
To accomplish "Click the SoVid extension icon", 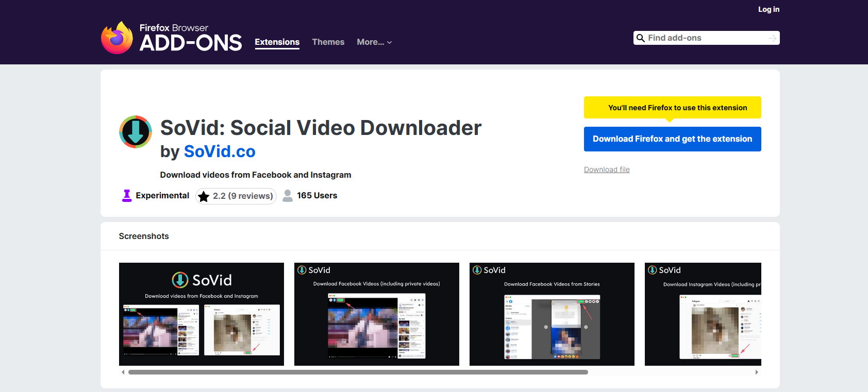I will click(136, 132).
